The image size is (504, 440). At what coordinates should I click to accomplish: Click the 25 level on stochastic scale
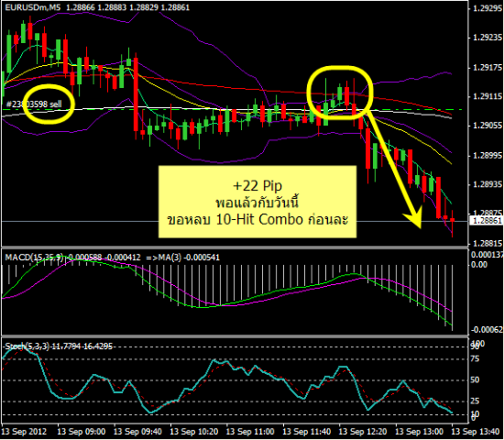coord(475,401)
